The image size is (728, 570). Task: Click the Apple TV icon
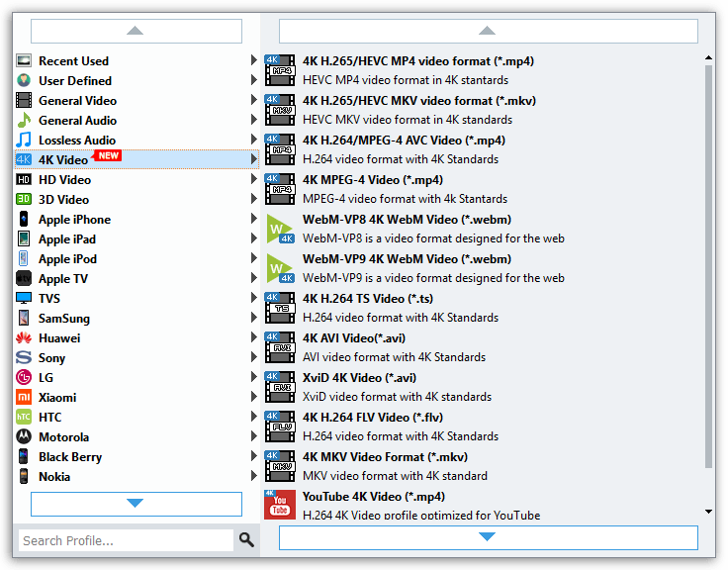24,278
